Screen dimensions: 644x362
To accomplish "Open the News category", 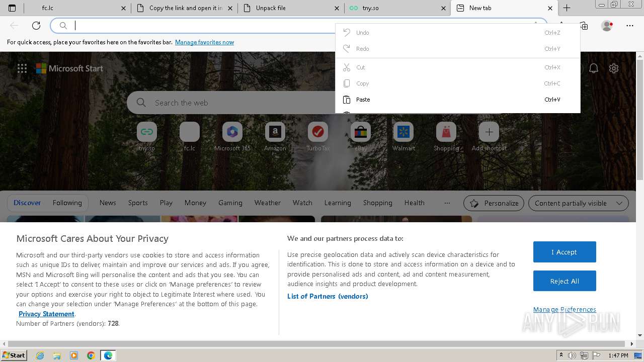I will coord(108,203).
